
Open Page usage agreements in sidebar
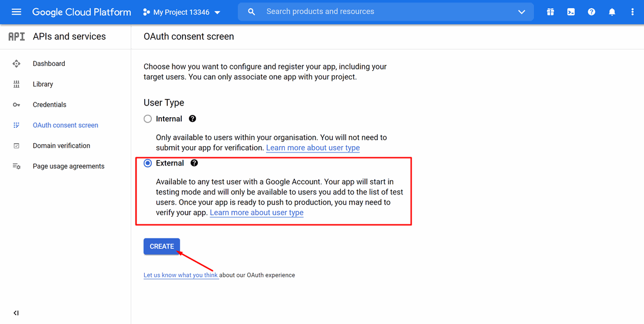(69, 167)
